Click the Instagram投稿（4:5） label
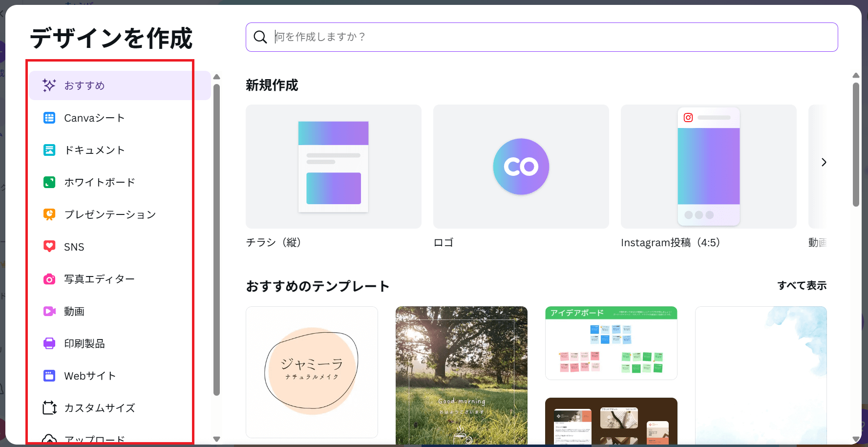The image size is (868, 447). pyautogui.click(x=671, y=242)
